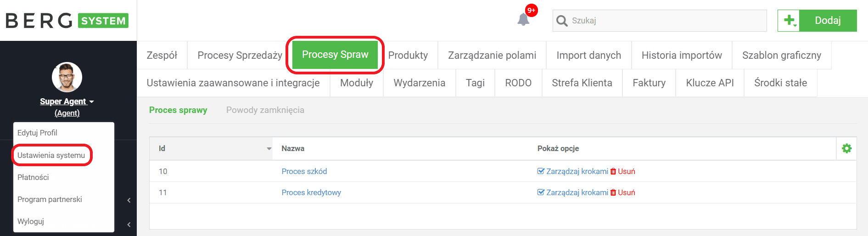
Task: Select Ustawienia systemu from profile menu
Action: coord(51,155)
